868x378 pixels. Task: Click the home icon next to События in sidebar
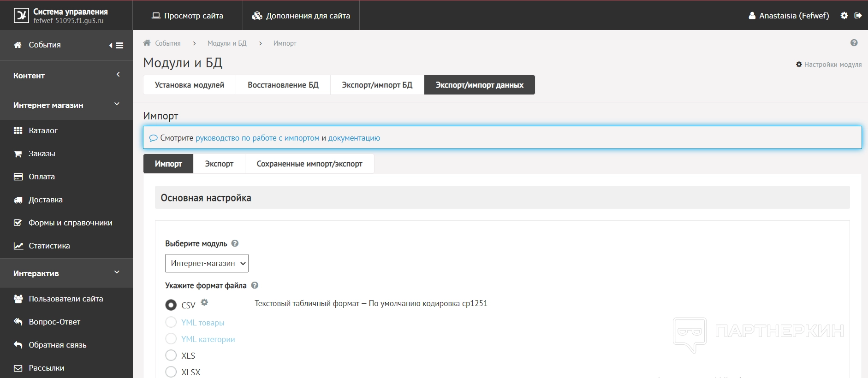(x=18, y=45)
